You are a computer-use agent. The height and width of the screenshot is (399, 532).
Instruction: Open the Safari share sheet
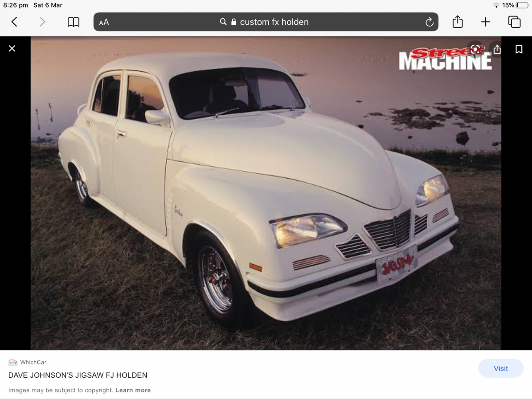pyautogui.click(x=458, y=22)
